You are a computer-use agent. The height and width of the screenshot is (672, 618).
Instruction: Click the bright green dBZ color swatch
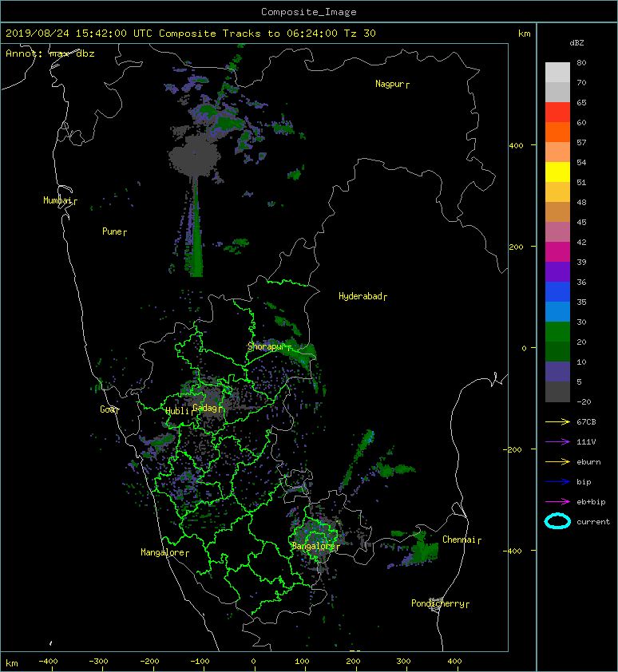coord(557,331)
